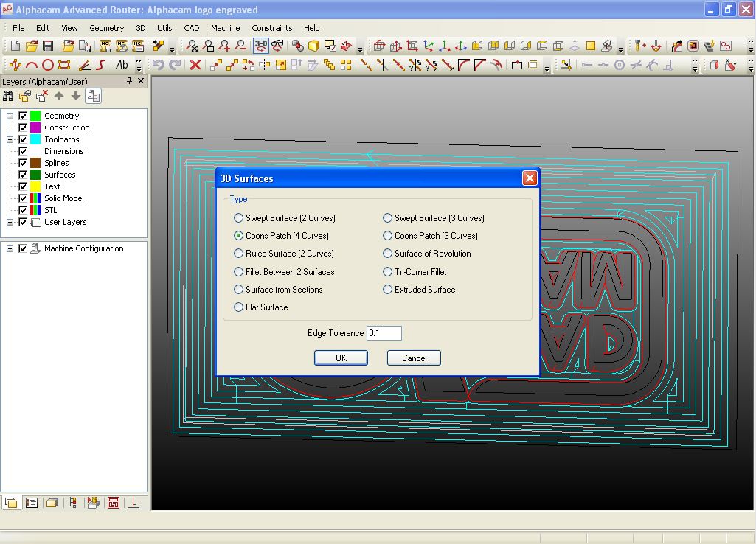Select the Polyline drawing tool

coord(15,65)
